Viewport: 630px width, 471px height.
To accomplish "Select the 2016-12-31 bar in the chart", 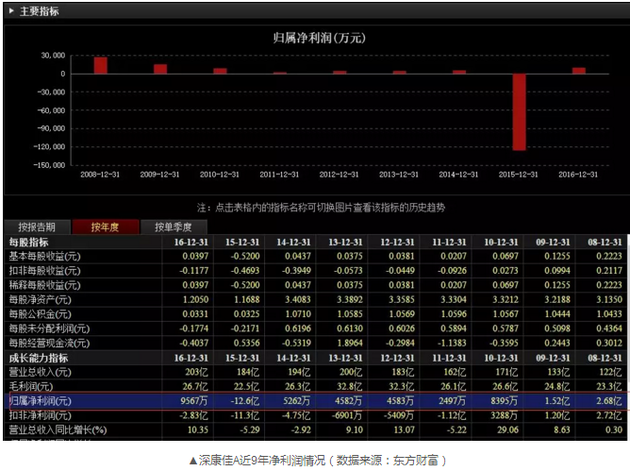I will (x=578, y=70).
